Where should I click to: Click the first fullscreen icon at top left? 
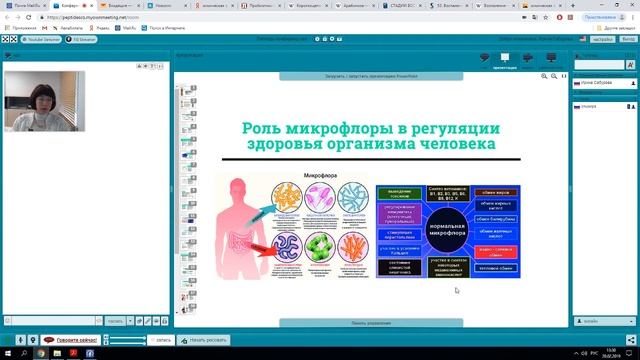click(x=5, y=39)
